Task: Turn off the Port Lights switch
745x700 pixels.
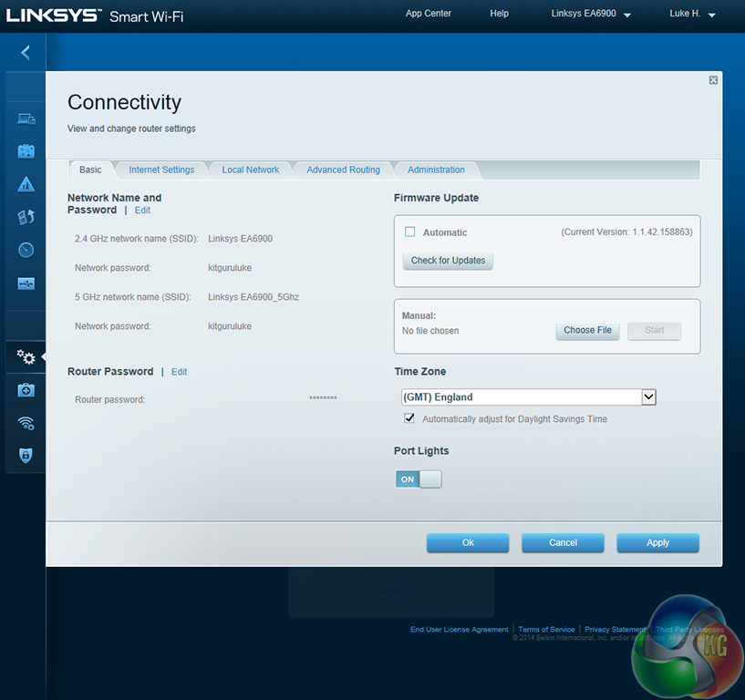Action: point(419,479)
